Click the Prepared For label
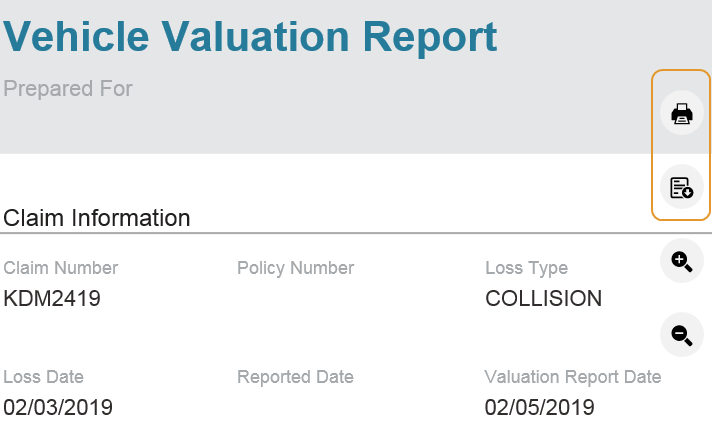 [x=68, y=89]
